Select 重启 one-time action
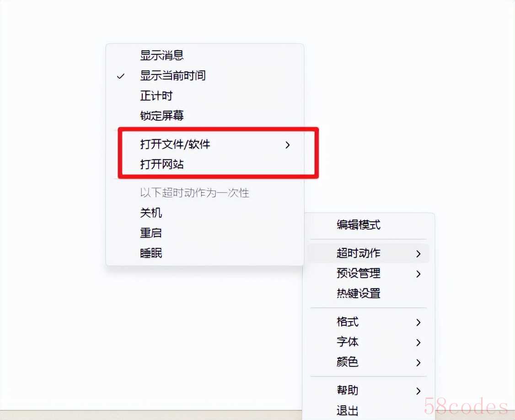This screenshot has height=420, width=515. click(205, 233)
